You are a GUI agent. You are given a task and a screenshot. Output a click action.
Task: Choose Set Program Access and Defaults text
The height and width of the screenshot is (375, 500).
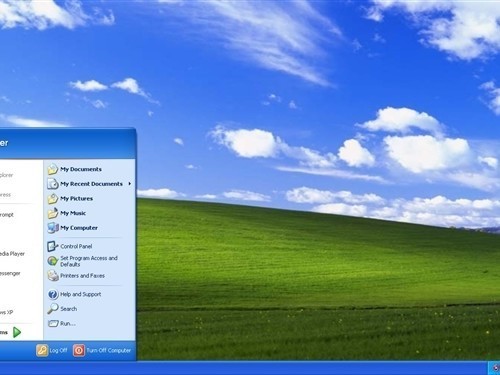point(89,261)
